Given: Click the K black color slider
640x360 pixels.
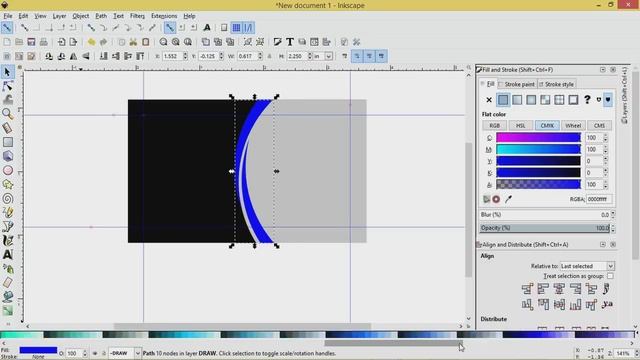Looking at the screenshot, I should coord(538,173).
